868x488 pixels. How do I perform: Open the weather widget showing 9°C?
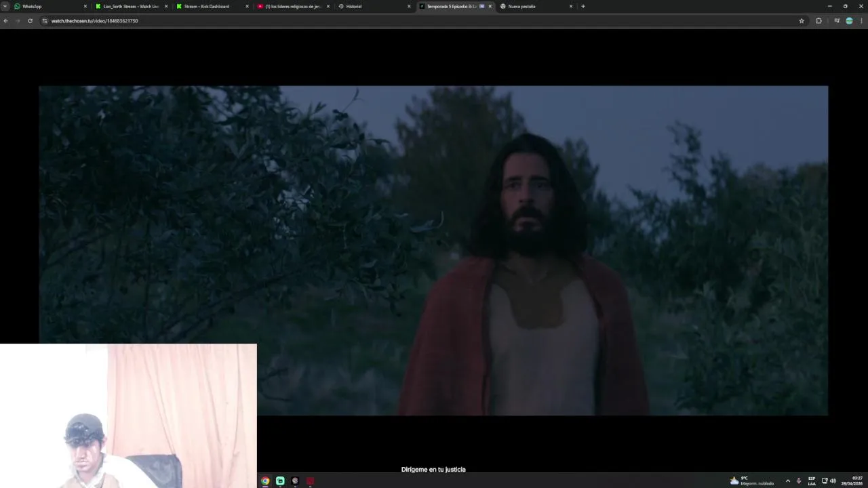tap(752, 481)
